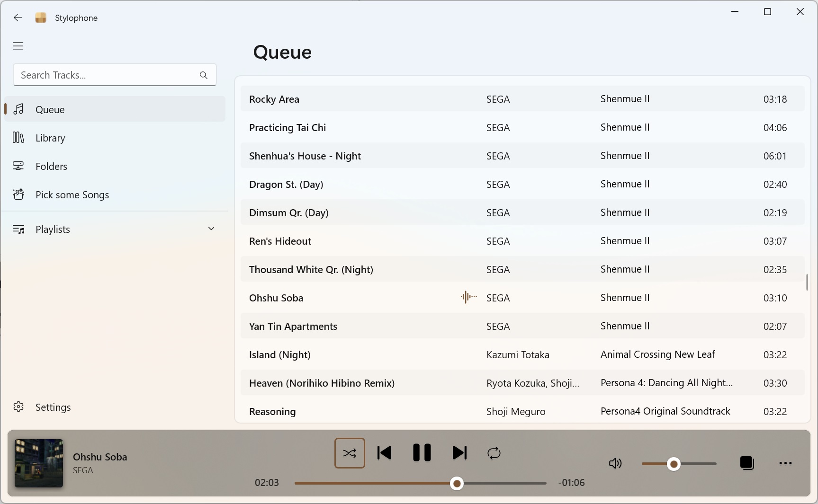Select the Reasoning track
Image resolution: width=818 pixels, height=504 pixels.
click(x=522, y=411)
